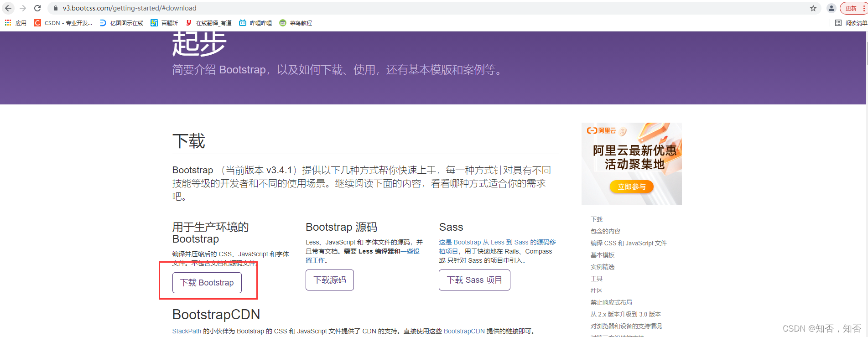Open the 百题斩 bookmark
The width and height of the screenshot is (868, 337).
164,23
